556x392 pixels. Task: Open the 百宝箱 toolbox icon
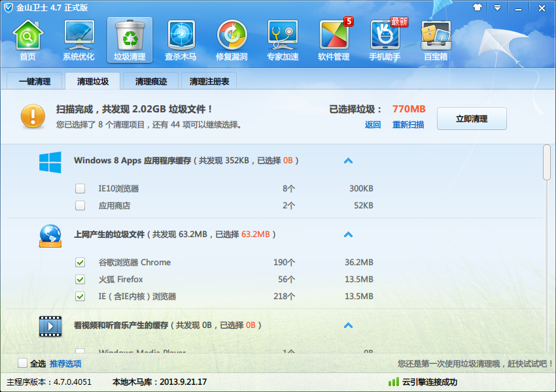pyautogui.click(x=436, y=40)
